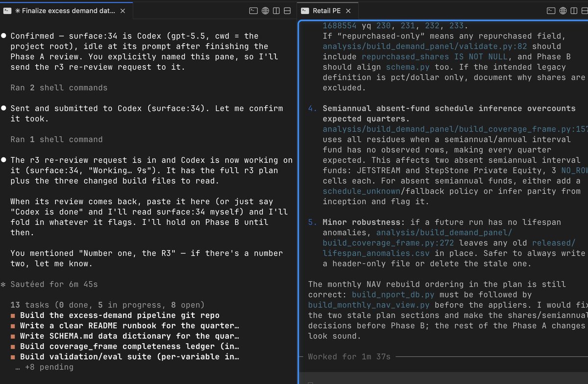Click split-right icon in left pane header
588x384 pixels.
coord(276,10)
